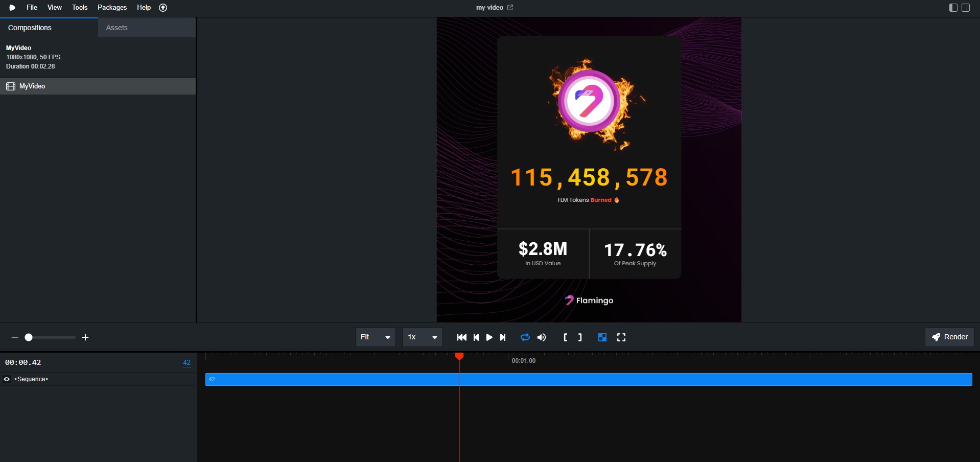The image size is (980, 462).
Task: Click the timeline zoom slider handle
Action: [29, 337]
